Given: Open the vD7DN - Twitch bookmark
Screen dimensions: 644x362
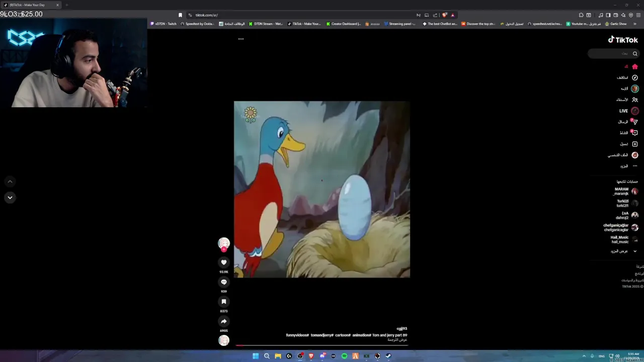Looking at the screenshot, I should 164,24.
